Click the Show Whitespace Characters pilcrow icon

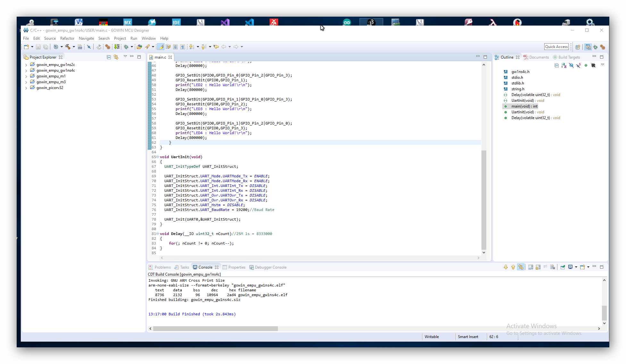click(x=182, y=47)
